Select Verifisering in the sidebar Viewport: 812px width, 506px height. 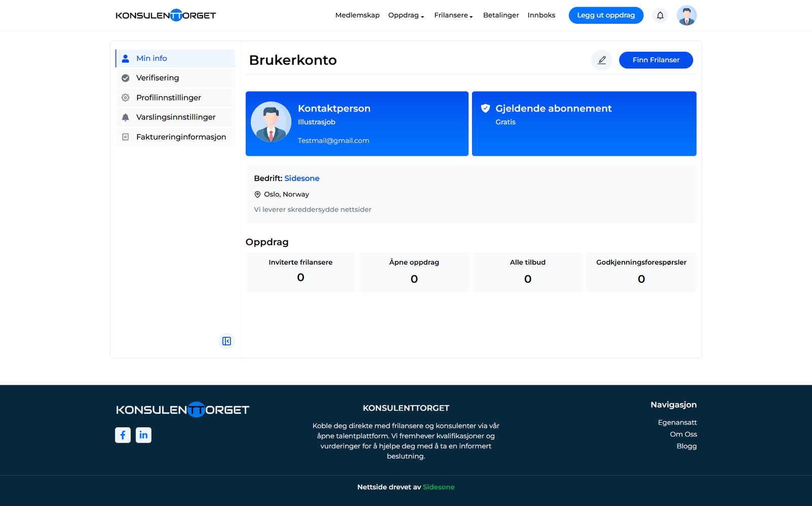tap(157, 78)
